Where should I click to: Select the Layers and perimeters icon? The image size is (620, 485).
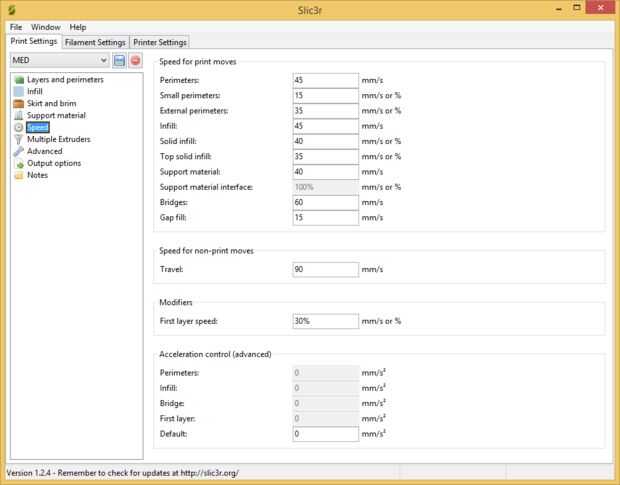(19, 80)
